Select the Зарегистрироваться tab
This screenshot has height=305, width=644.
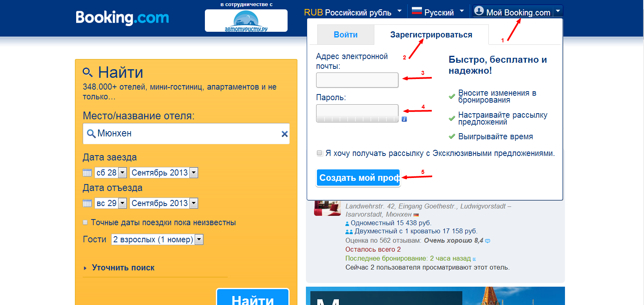431,35
